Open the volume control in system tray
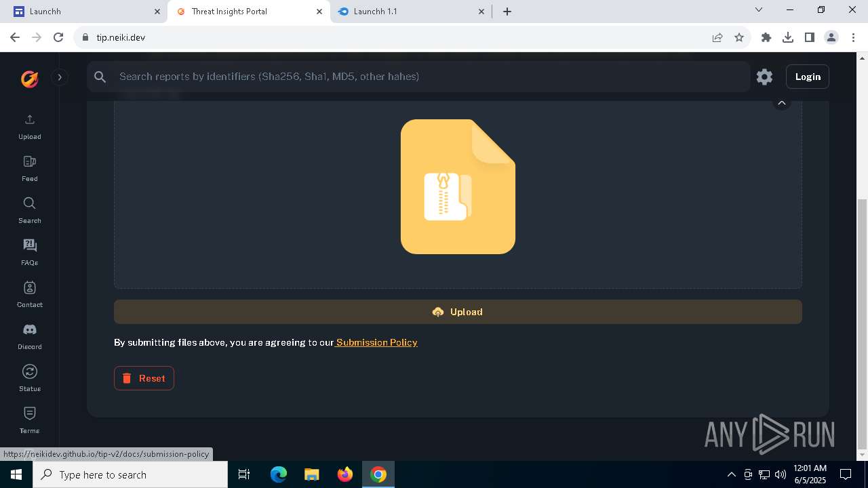The width and height of the screenshot is (868, 488). tap(781, 474)
